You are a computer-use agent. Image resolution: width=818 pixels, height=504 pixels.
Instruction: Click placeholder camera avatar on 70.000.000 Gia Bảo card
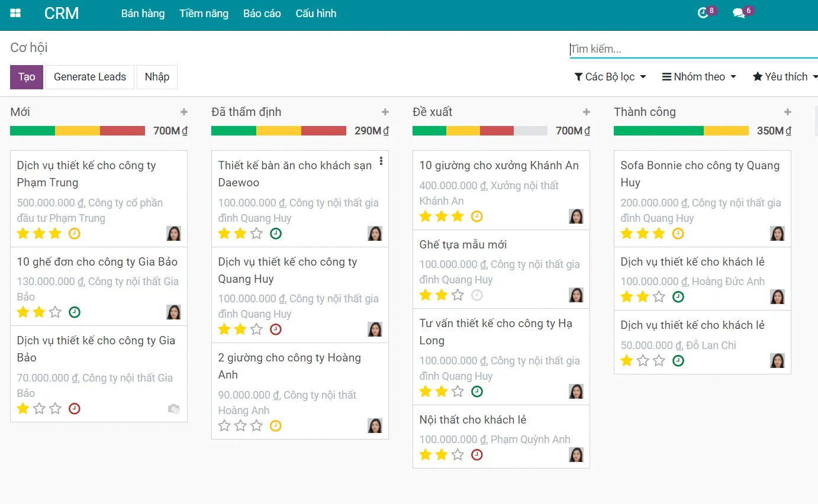coord(173,409)
